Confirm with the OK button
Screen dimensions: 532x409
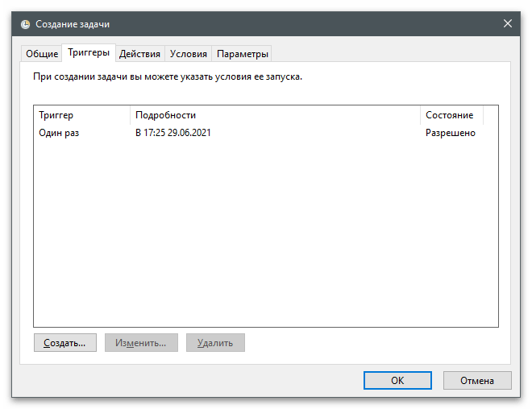pos(397,381)
